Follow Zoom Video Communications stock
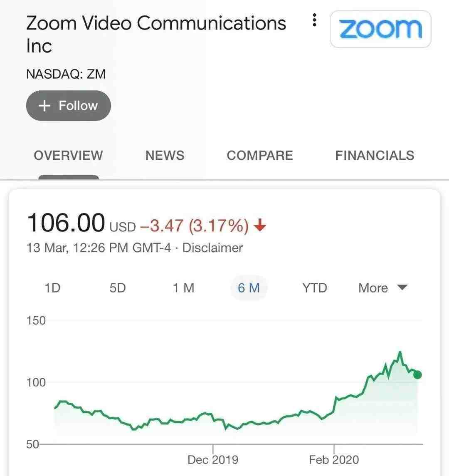Image resolution: width=449 pixels, height=476 pixels. [x=69, y=106]
